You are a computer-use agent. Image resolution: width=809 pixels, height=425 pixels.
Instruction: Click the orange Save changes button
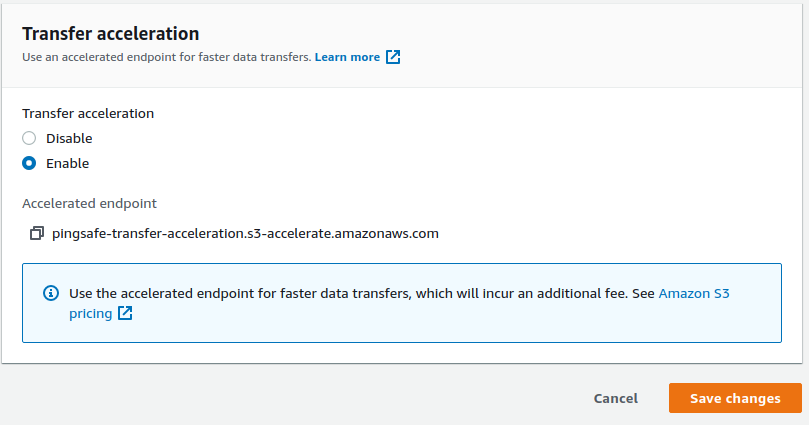click(x=735, y=398)
